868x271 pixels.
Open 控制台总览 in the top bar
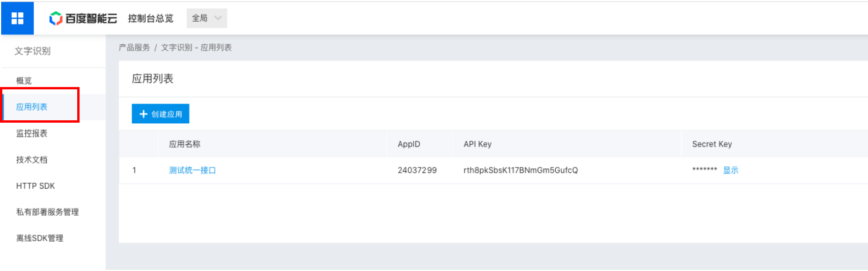[151, 18]
